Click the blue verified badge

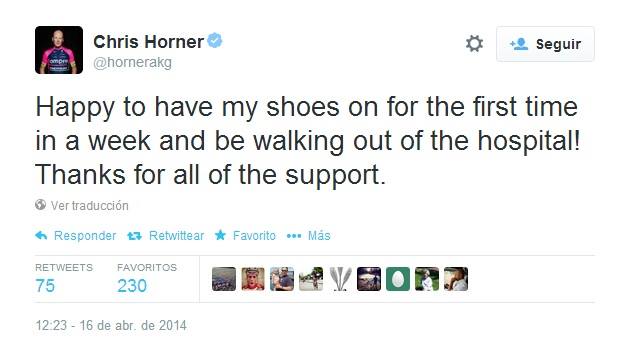(215, 41)
